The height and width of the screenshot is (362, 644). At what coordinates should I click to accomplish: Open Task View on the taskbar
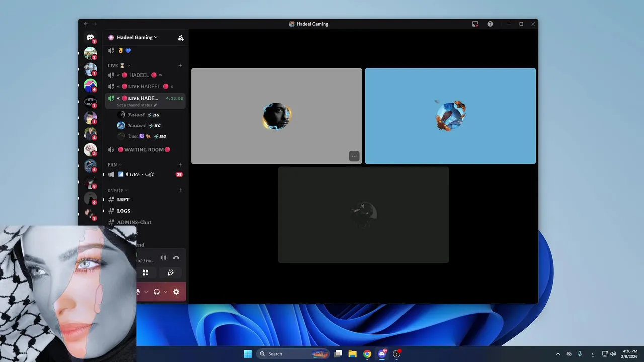(x=338, y=354)
